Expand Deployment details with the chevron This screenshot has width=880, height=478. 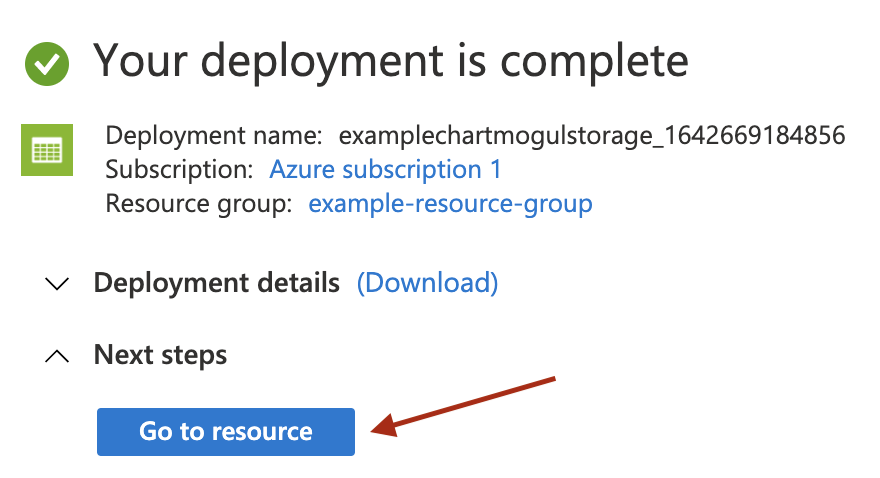(x=57, y=283)
